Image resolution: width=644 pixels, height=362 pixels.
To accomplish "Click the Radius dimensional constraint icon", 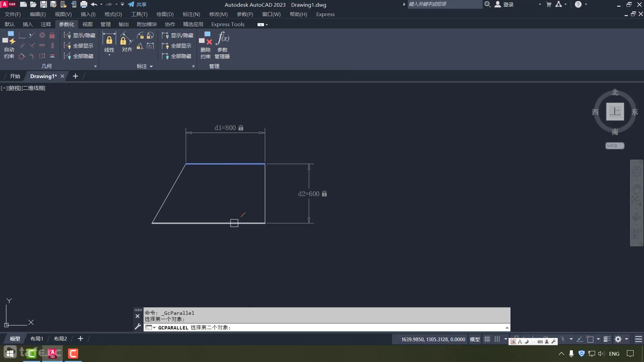I will point(140,35).
